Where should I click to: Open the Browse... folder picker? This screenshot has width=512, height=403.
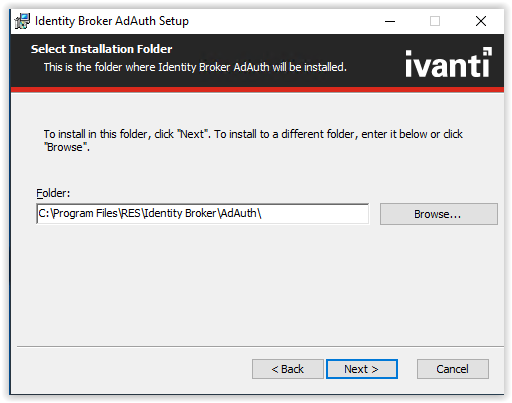[x=439, y=214]
